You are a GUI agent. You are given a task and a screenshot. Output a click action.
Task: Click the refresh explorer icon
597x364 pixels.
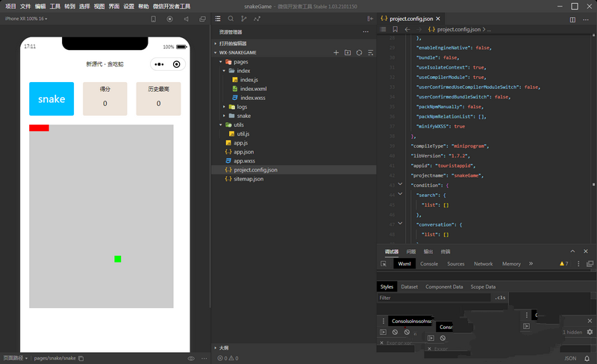tap(359, 53)
